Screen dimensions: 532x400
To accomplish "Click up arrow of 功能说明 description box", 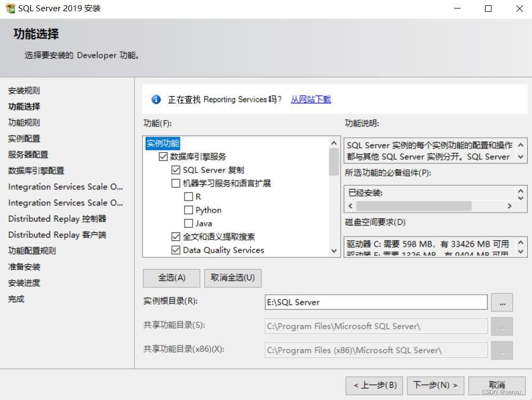I will [x=521, y=145].
